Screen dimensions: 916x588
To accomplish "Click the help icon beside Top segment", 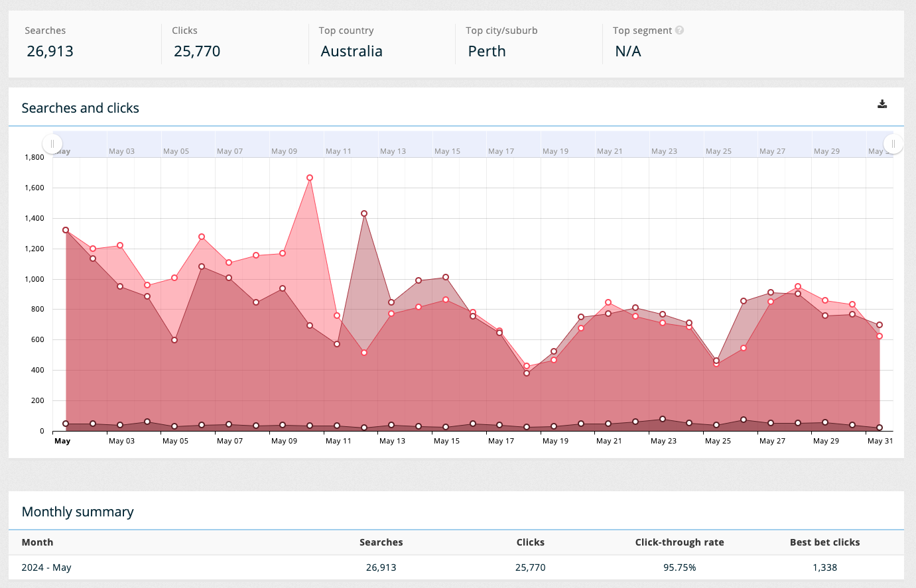I will [x=679, y=30].
